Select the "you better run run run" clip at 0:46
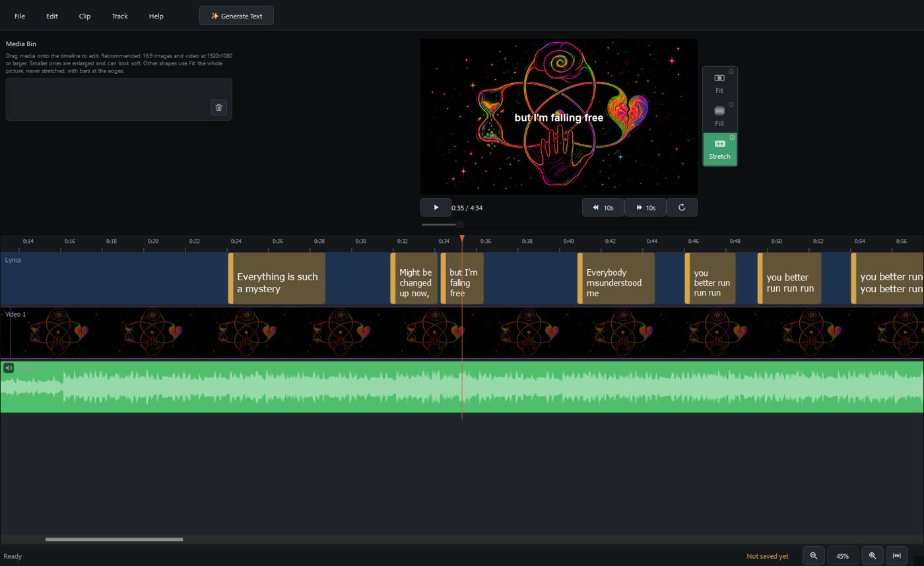The height and width of the screenshot is (566, 924). (710, 278)
